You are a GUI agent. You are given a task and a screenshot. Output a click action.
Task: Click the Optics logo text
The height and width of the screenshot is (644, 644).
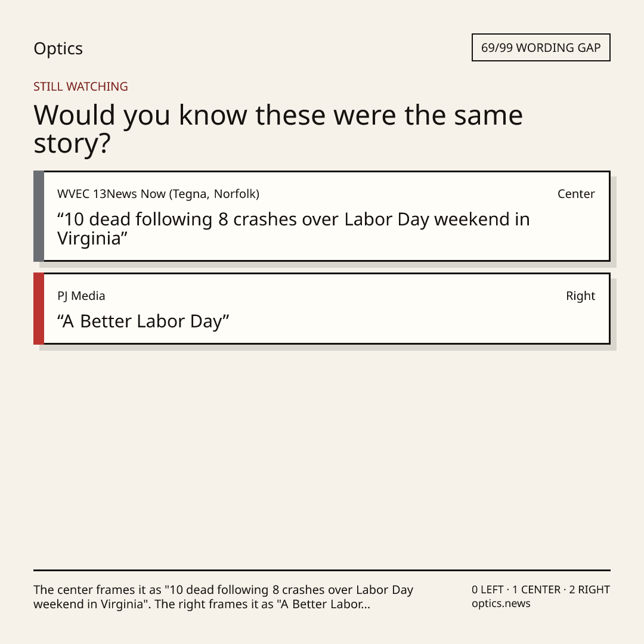pyautogui.click(x=58, y=49)
